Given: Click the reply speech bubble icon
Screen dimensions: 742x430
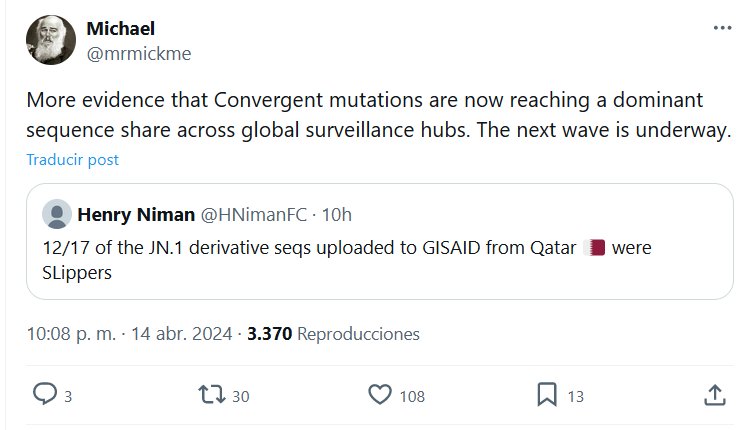Looking at the screenshot, I should (45, 395).
